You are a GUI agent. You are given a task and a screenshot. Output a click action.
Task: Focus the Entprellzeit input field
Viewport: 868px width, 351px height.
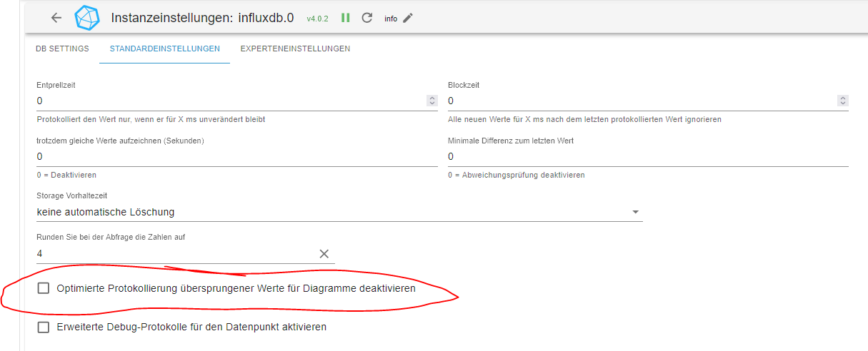229,101
